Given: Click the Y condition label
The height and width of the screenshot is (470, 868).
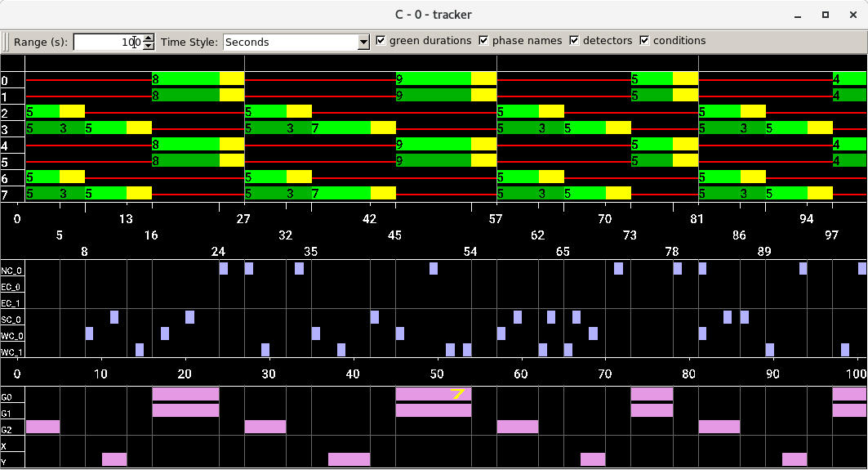Looking at the screenshot, I should point(3,463).
